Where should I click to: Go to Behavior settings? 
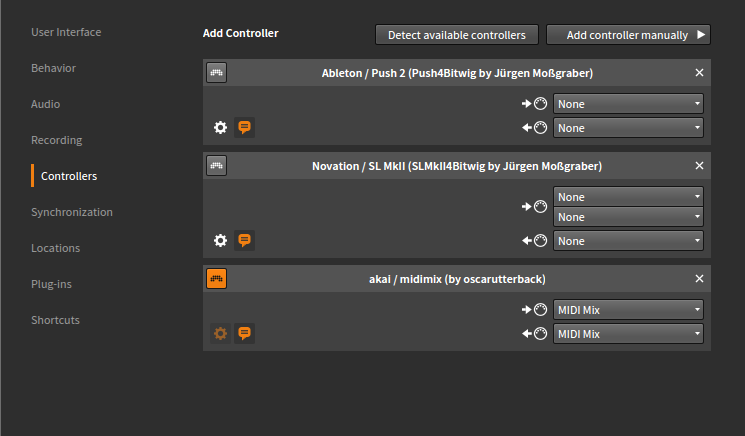tap(53, 68)
